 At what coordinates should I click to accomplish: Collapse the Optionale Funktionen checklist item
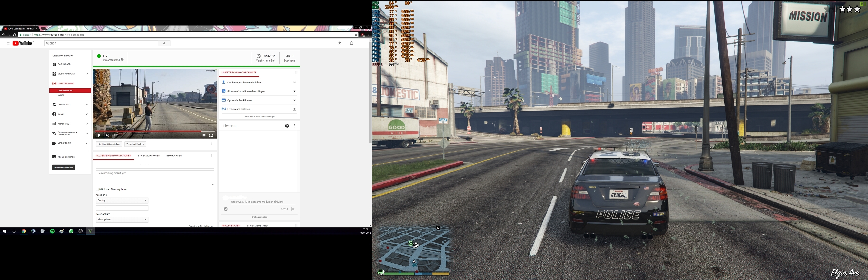[x=294, y=100]
